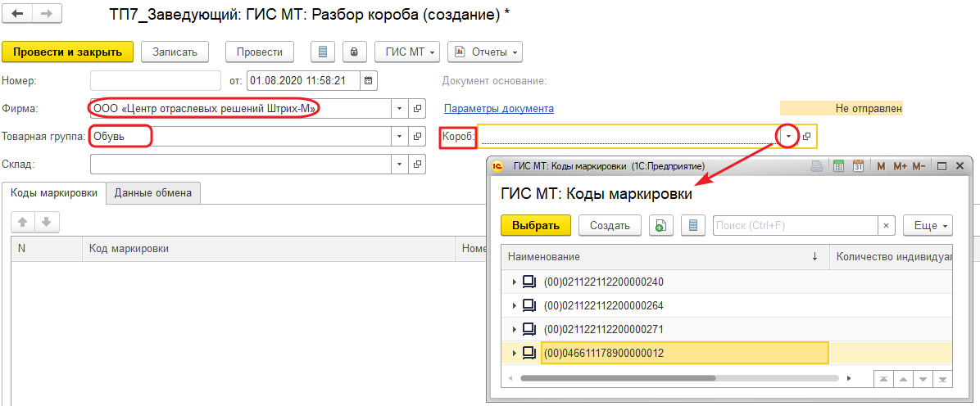Click the Создать button in the dialog

click(610, 225)
